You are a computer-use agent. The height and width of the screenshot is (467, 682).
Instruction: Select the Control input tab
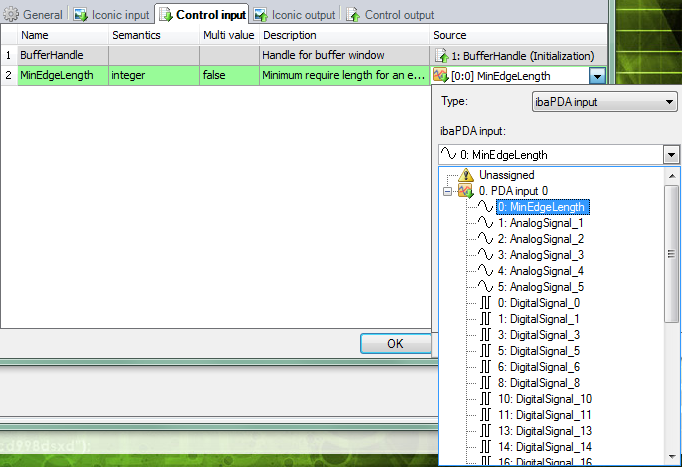(202, 15)
